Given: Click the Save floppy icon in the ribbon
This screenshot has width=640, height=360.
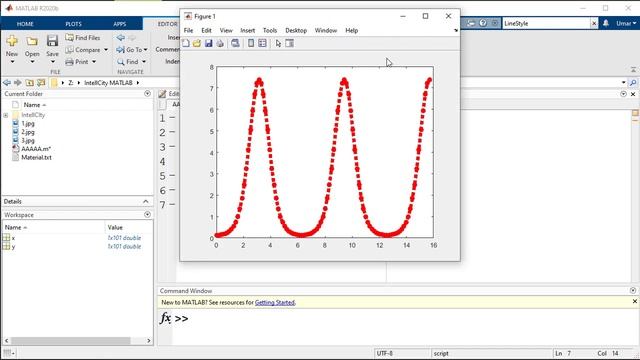Looking at the screenshot, I should coord(52,41).
